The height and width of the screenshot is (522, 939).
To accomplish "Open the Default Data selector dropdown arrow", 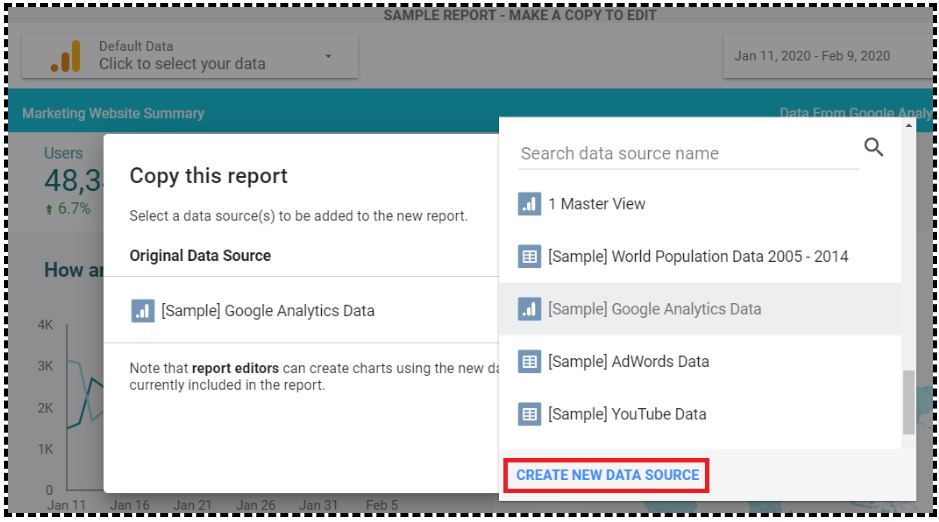I will 328,56.
